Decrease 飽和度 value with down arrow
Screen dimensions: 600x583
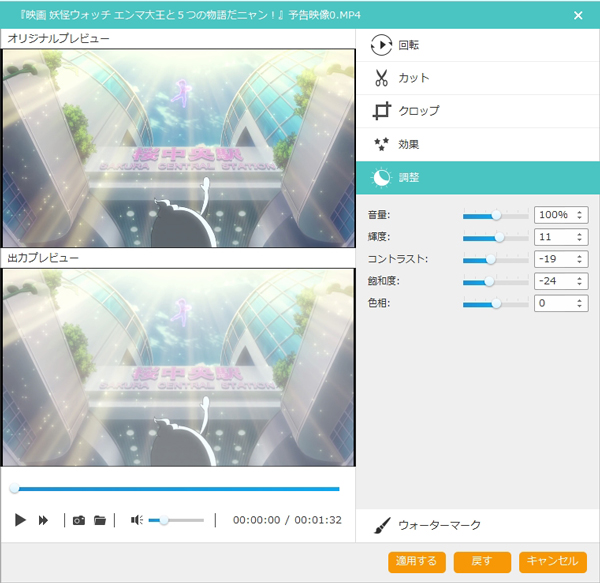(x=580, y=285)
